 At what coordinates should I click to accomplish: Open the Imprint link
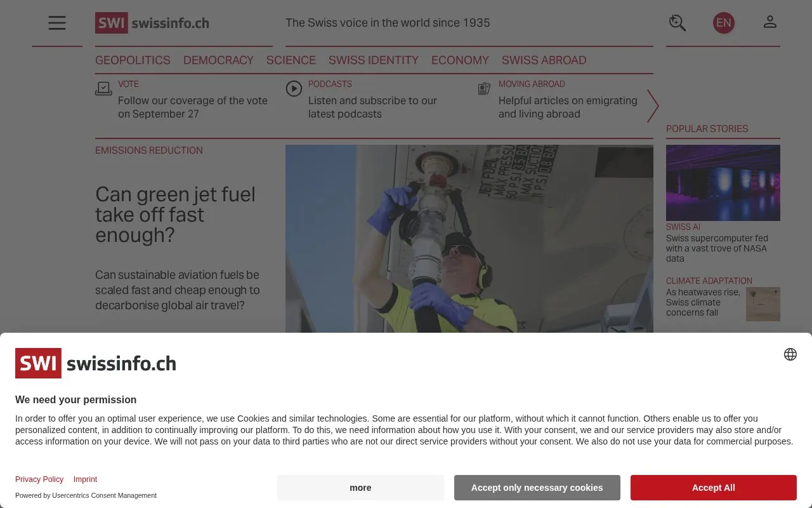(85, 479)
